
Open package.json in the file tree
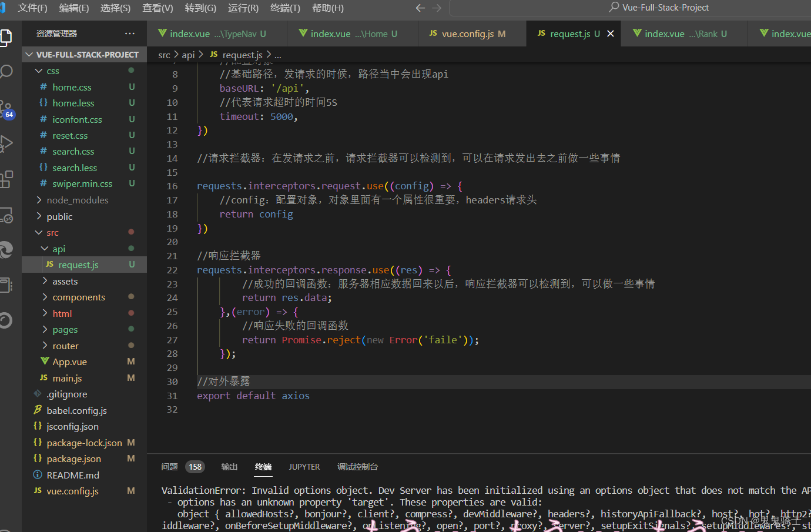[84, 459]
